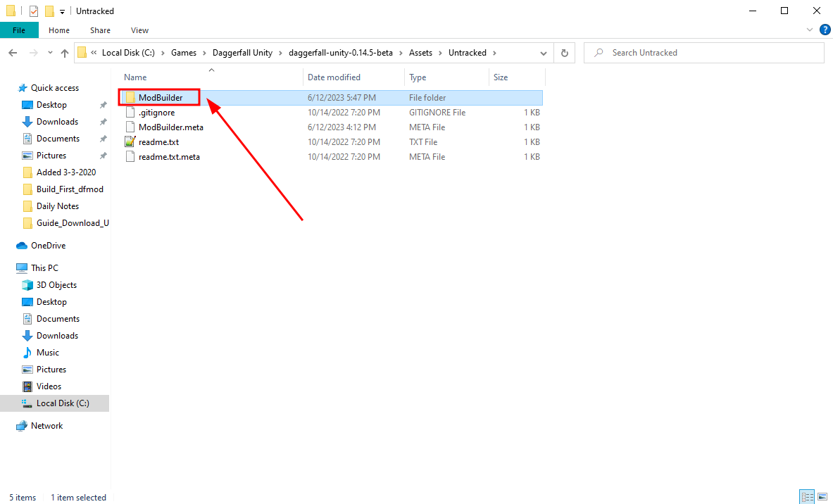Screen dimensions: 833x504
Task: Sort by Size column header
Action: pos(517,77)
